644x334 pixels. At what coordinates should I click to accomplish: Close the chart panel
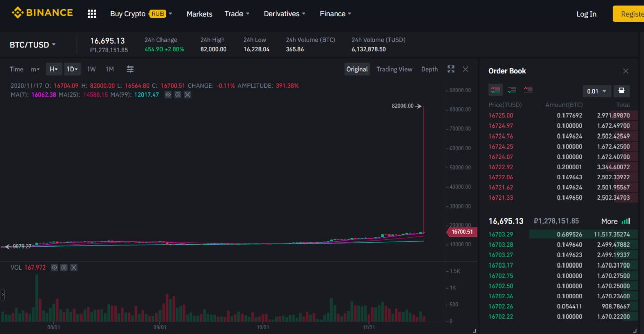pyautogui.click(x=465, y=69)
